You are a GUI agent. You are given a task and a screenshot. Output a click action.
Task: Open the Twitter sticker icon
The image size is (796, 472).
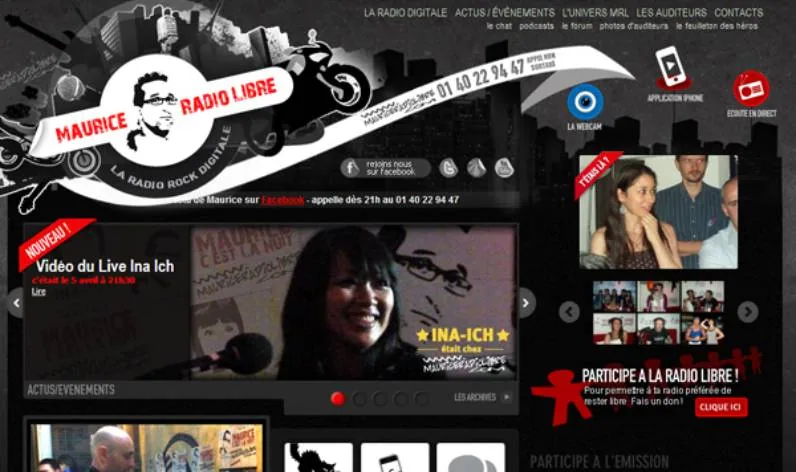point(449,167)
